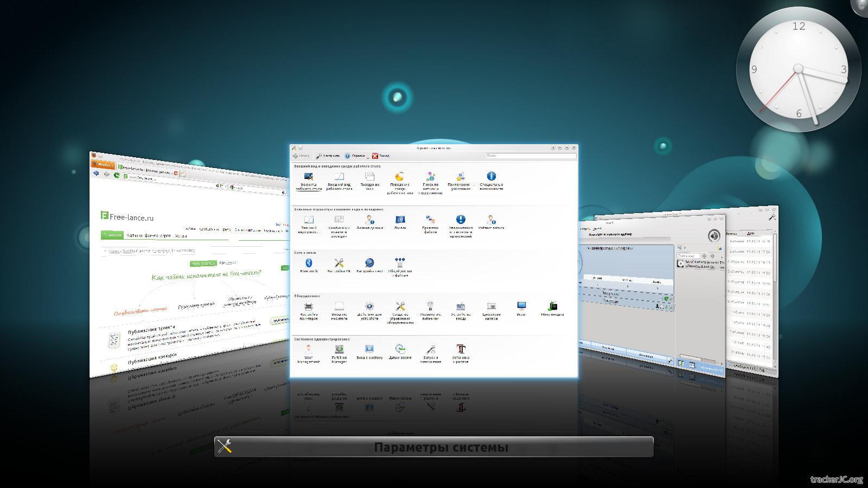
Task: Open the Date and Time icon
Action: tap(400, 350)
